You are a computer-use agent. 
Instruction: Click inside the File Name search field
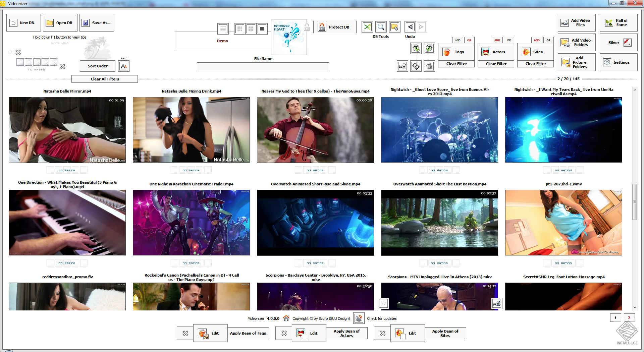[263, 66]
